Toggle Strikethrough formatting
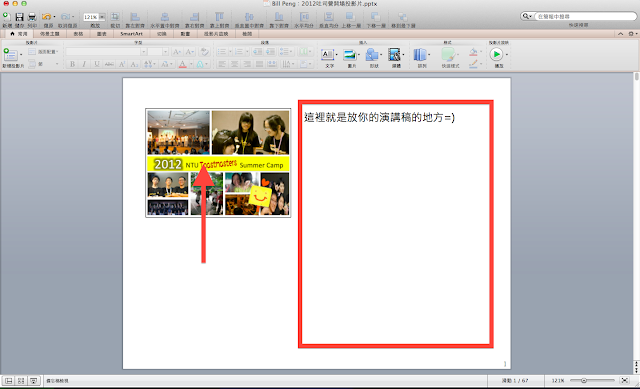Viewport: 640px width, 389px height. [109, 64]
